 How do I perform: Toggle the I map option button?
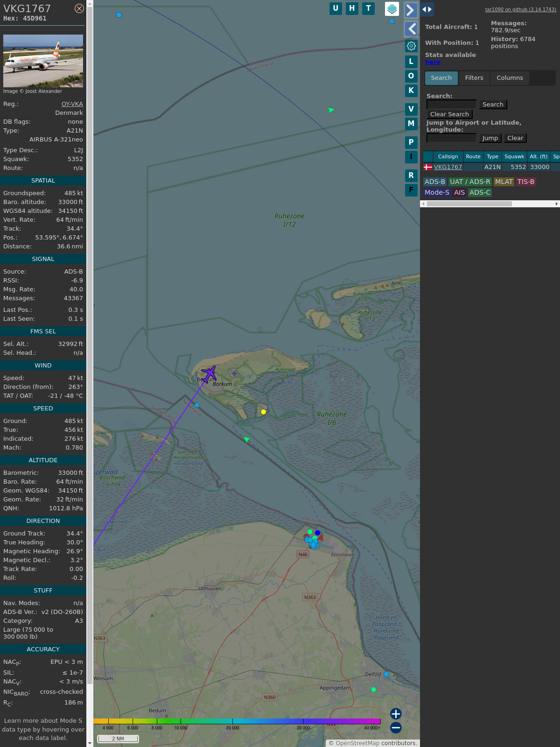[x=411, y=157]
